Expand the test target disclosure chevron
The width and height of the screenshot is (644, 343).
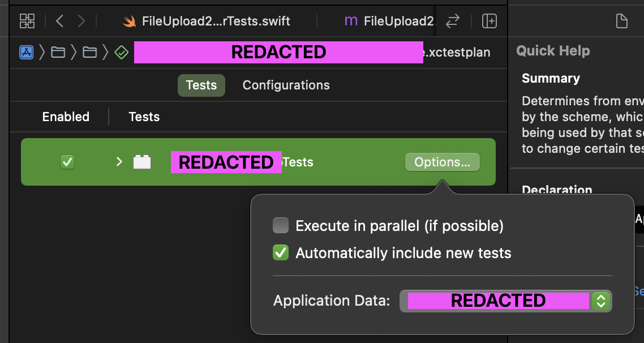click(119, 162)
